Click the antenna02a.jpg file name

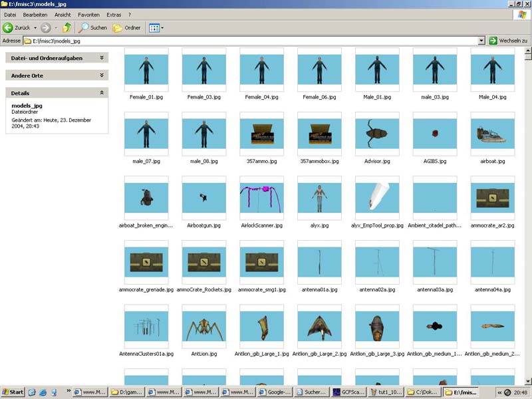[377, 290]
